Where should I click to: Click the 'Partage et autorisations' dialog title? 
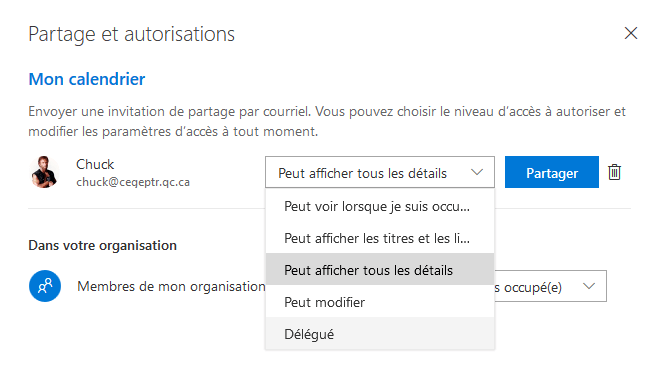pos(131,34)
